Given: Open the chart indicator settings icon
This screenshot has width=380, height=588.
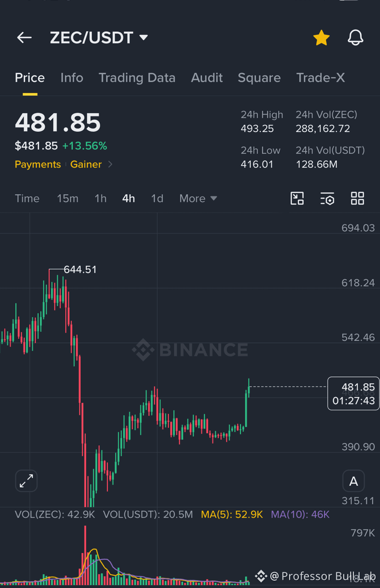Looking at the screenshot, I should [327, 198].
